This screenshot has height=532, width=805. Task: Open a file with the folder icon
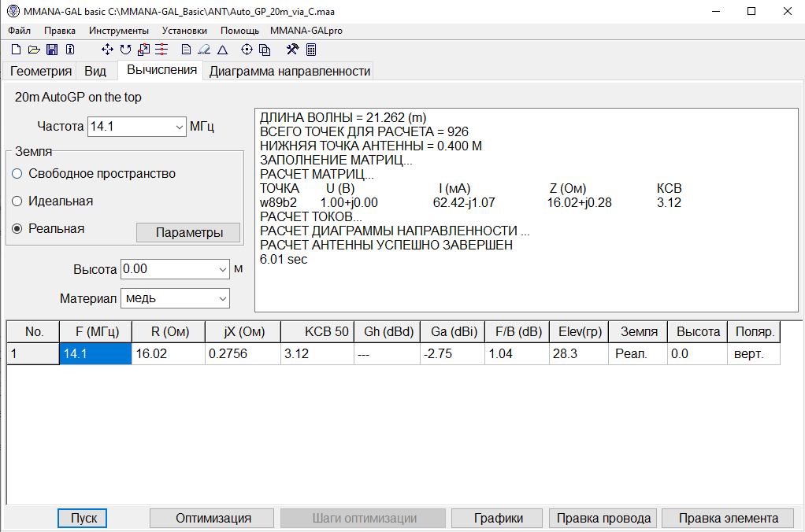coord(34,50)
